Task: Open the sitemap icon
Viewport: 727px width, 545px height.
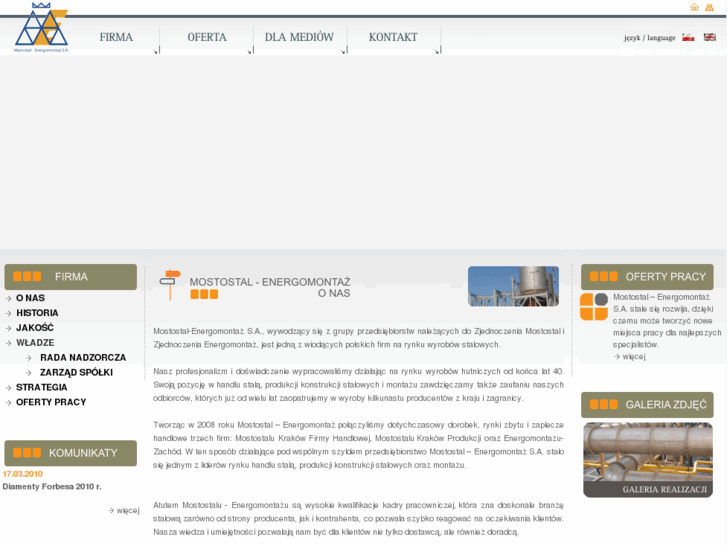Action: [x=709, y=7]
